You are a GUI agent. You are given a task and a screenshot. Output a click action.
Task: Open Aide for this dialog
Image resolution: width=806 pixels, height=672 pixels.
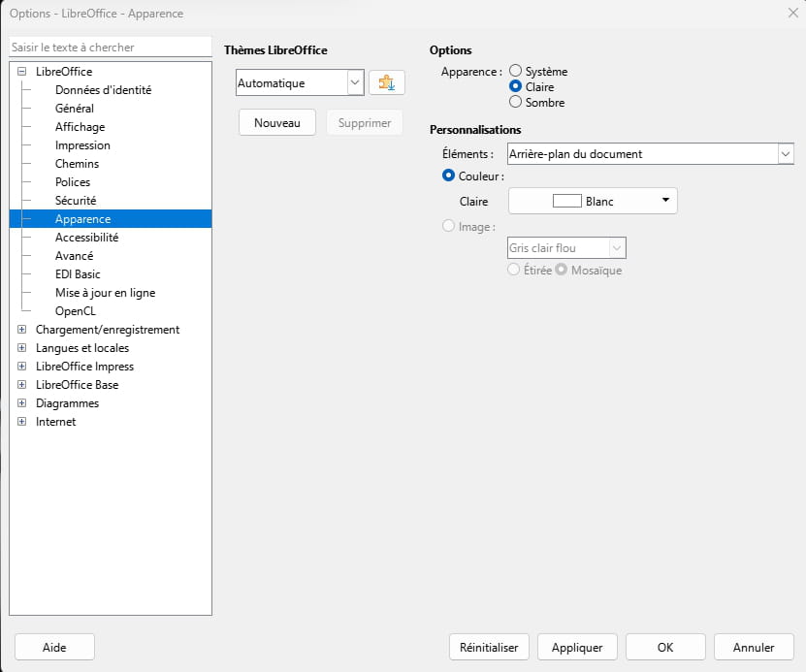tap(54, 648)
